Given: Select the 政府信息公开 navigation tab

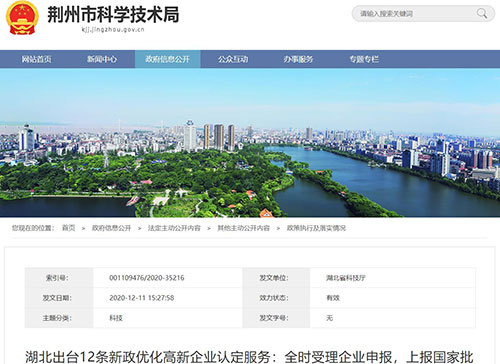Looking at the screenshot, I should click(x=168, y=59).
